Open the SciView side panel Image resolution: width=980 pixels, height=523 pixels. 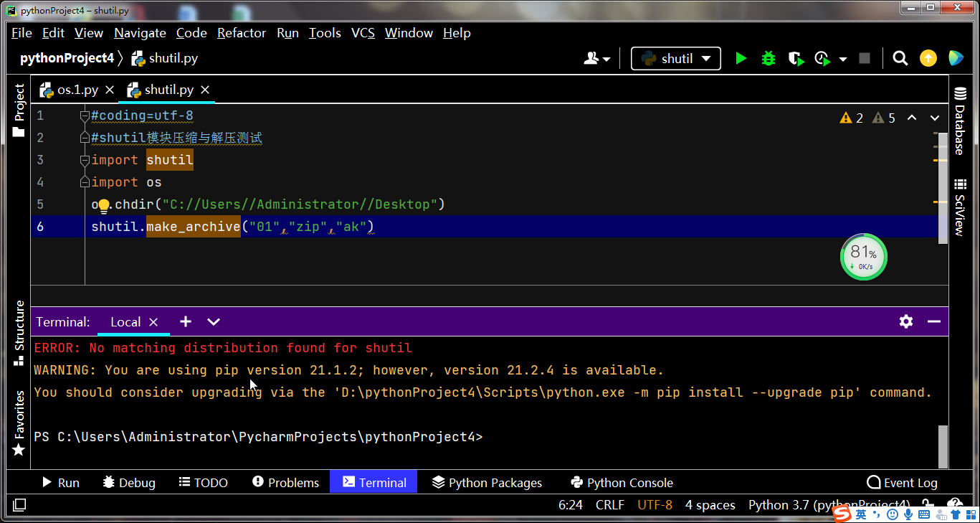[x=959, y=207]
